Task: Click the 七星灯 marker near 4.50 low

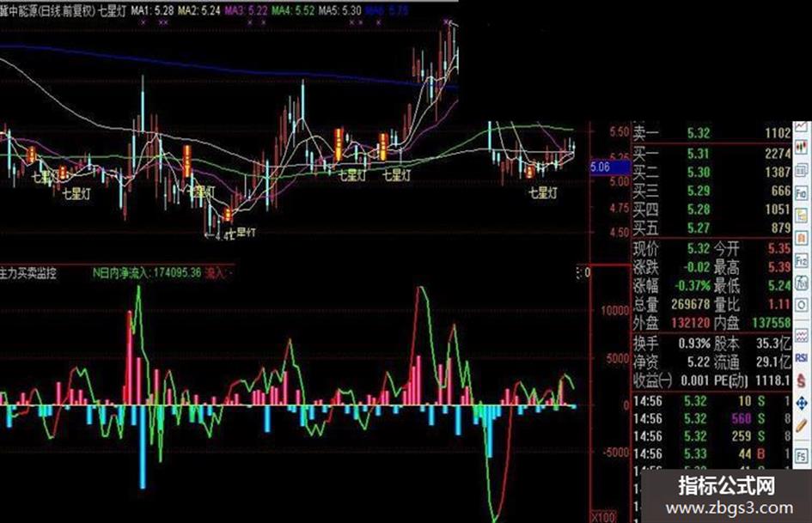Action: click(241, 233)
